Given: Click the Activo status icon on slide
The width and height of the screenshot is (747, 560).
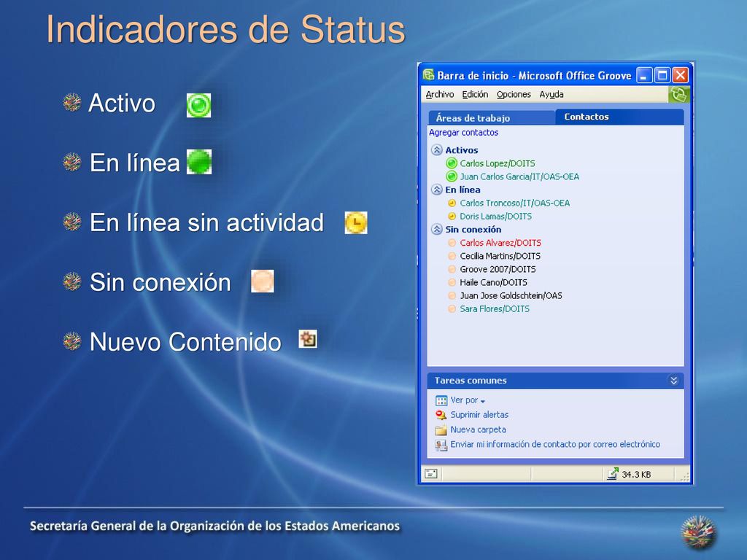Looking at the screenshot, I should click(x=198, y=105).
